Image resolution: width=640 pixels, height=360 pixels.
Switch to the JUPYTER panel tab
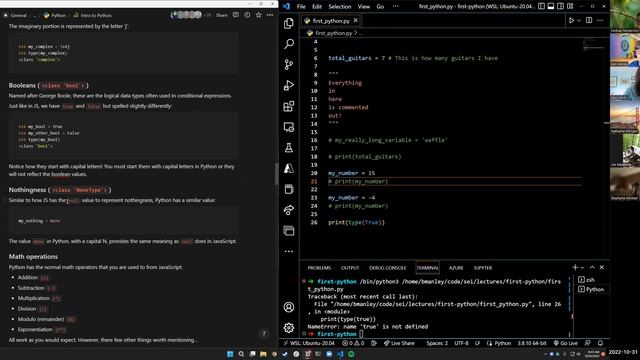[483, 268]
